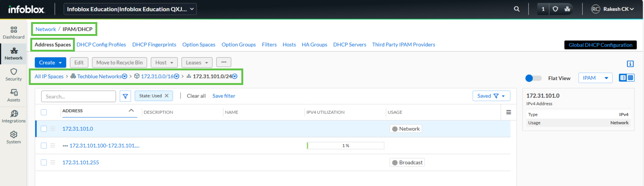Image resolution: width=644 pixels, height=186 pixels.
Task: Switch to DHCP Config Profiles tab
Action: pos(101,45)
